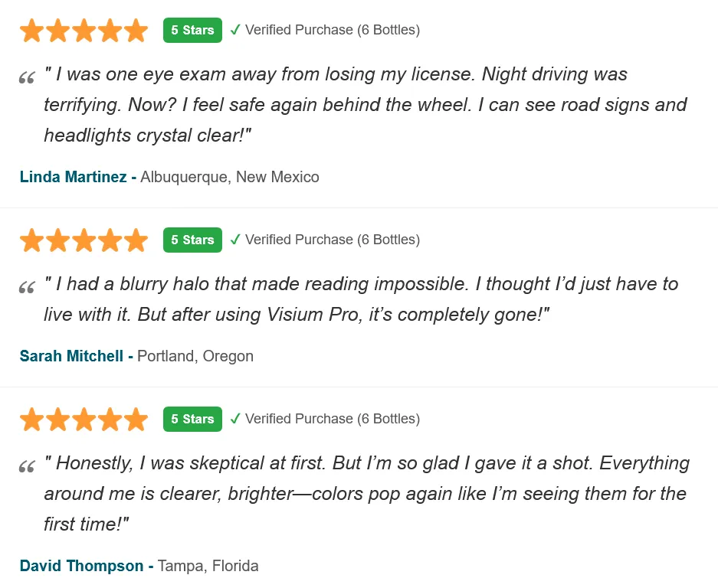
Task: Click the quotation mark icon beside the night driving review
Action: click(27, 78)
